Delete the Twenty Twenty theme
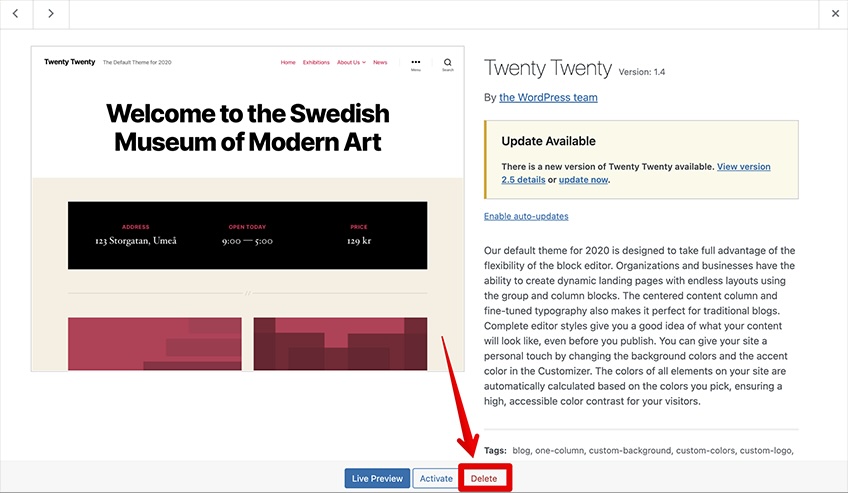 pyautogui.click(x=483, y=478)
